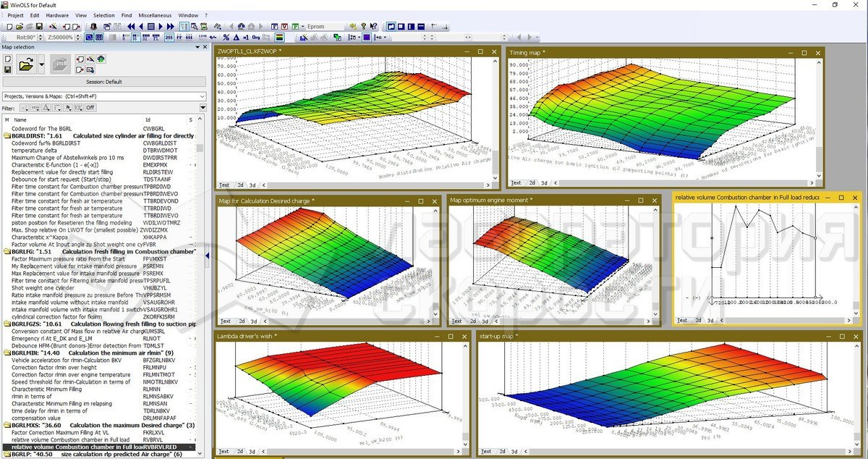The width and height of the screenshot is (868, 459).
Task: Click vertical scrollbar of ZWOPTL1_CL.KFZWOP window
Action: 495,119
